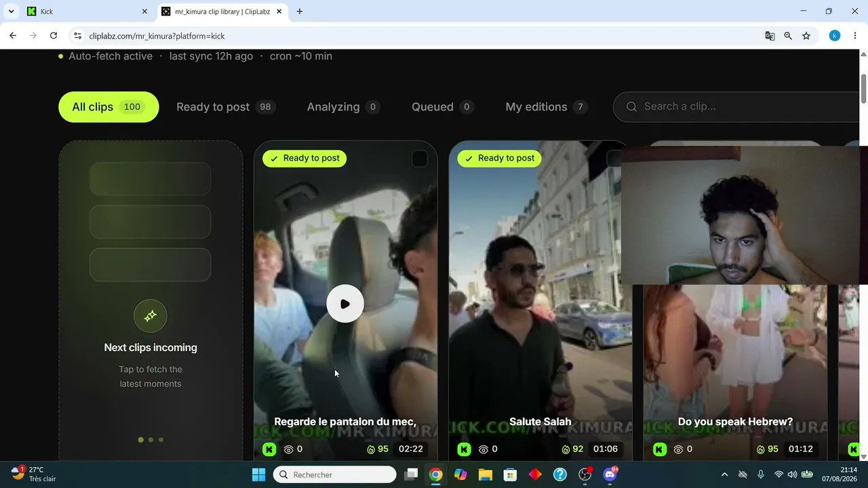Switch to the Kick browser tab
868x488 pixels.
coord(86,12)
